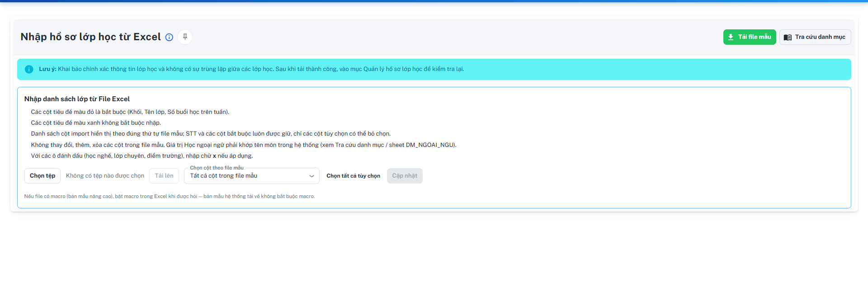Open Tra cứu danh mục lookup
The width and height of the screenshot is (868, 297).
[815, 37]
